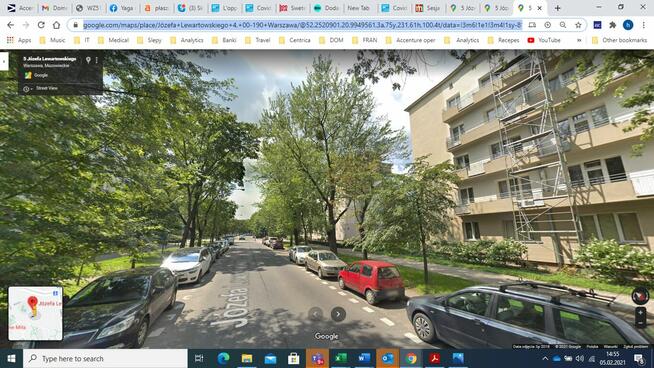
Task: Click Google logo at bottom of Street View
Action: pyautogui.click(x=326, y=336)
